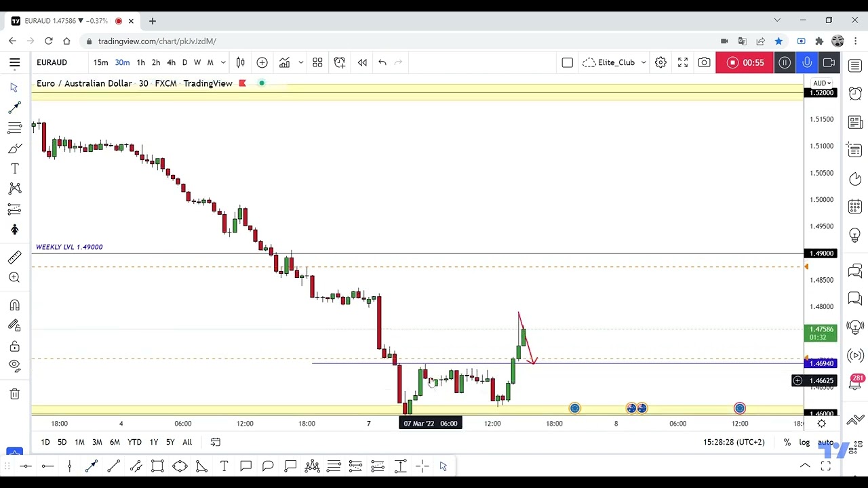Select the 1D date range
The width and height of the screenshot is (868, 488).
pos(45,442)
